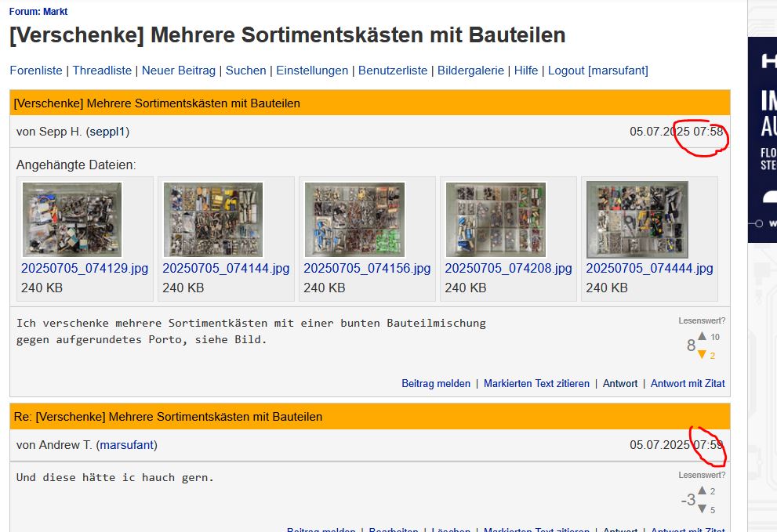Open thumbnail of 20250705_074129.jpg
This screenshot has height=532, width=777.
pyautogui.click(x=72, y=219)
